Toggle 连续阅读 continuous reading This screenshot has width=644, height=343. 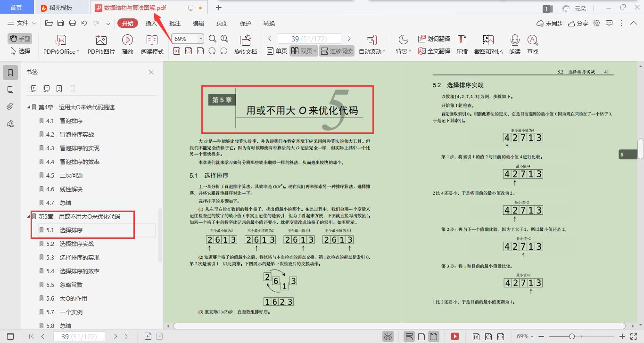pos(337,51)
